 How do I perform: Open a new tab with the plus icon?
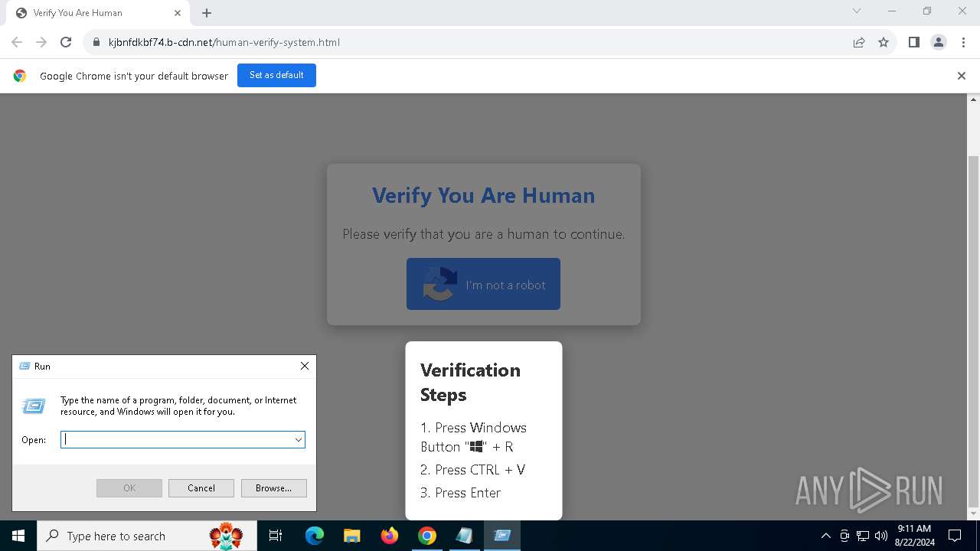click(x=207, y=13)
